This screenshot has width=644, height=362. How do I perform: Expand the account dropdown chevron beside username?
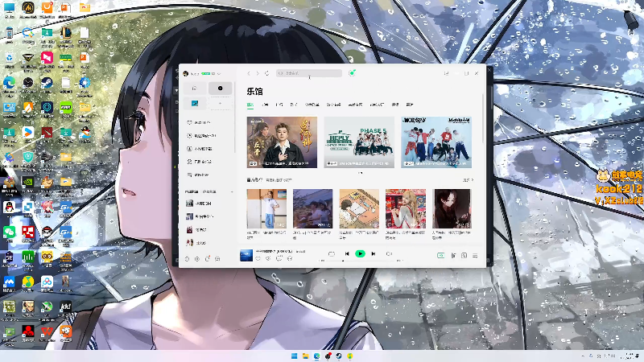click(x=219, y=74)
